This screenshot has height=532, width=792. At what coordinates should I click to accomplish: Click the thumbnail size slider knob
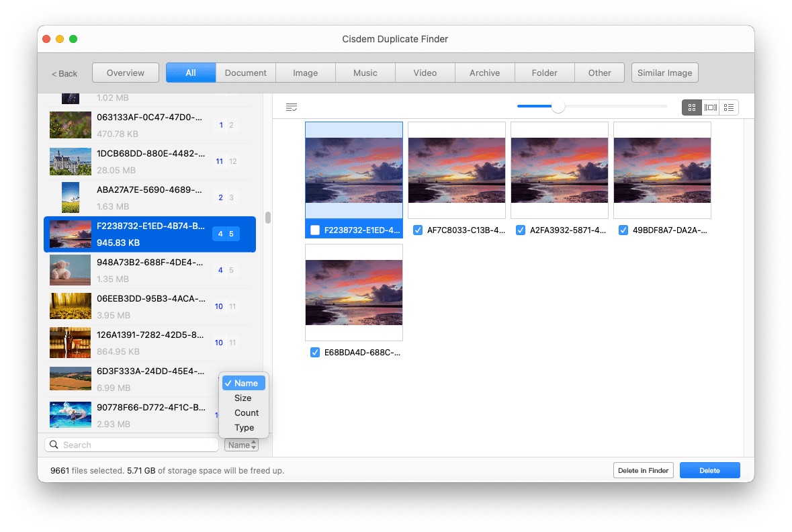tap(558, 106)
